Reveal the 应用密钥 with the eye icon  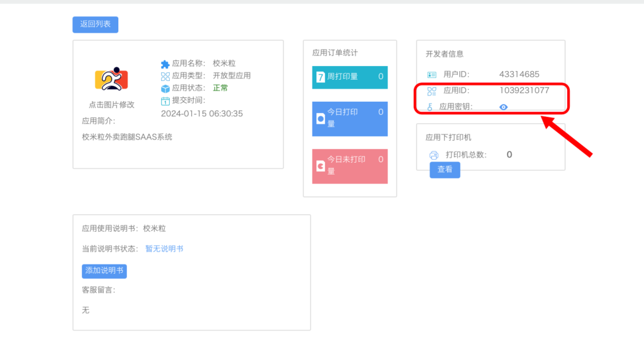click(504, 107)
